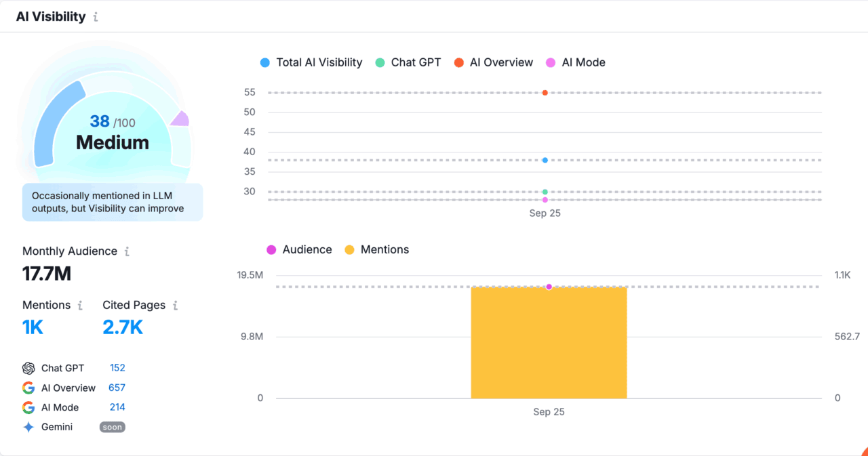This screenshot has width=868, height=456.
Task: Click the ChatGPT logo icon in sidebar
Action: coord(28,367)
